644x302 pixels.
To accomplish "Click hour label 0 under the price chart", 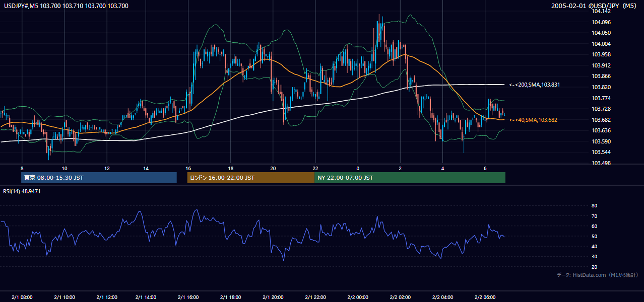I will click(357, 168).
